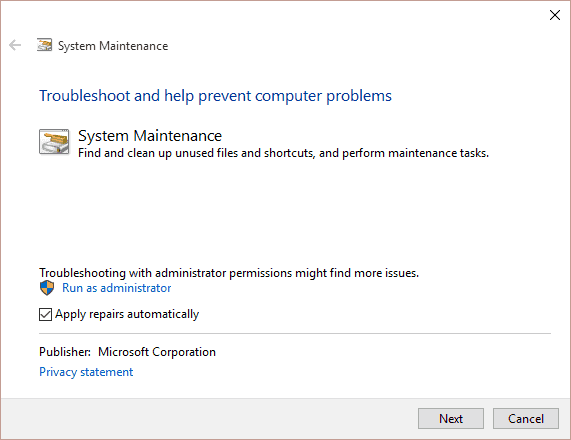
Task: Click the administrator permissions notice text
Action: pyautogui.click(x=229, y=273)
